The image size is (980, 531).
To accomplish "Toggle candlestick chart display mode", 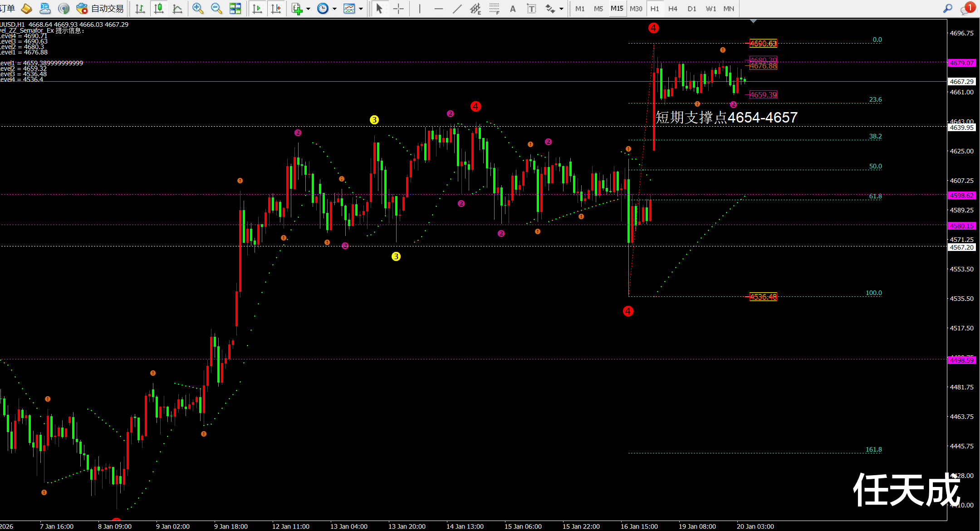I will [159, 8].
